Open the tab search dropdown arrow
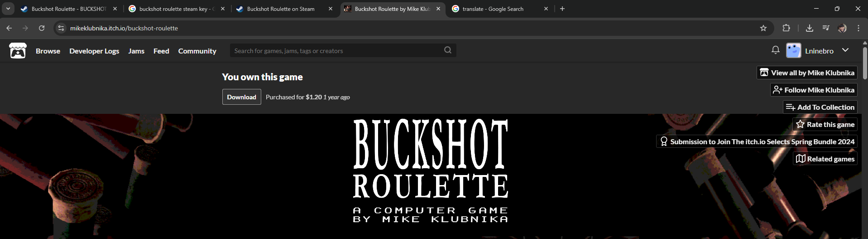The height and width of the screenshot is (239, 868). [8, 9]
